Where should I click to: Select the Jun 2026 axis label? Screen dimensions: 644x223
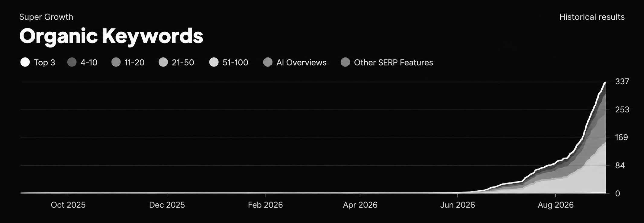point(458,205)
